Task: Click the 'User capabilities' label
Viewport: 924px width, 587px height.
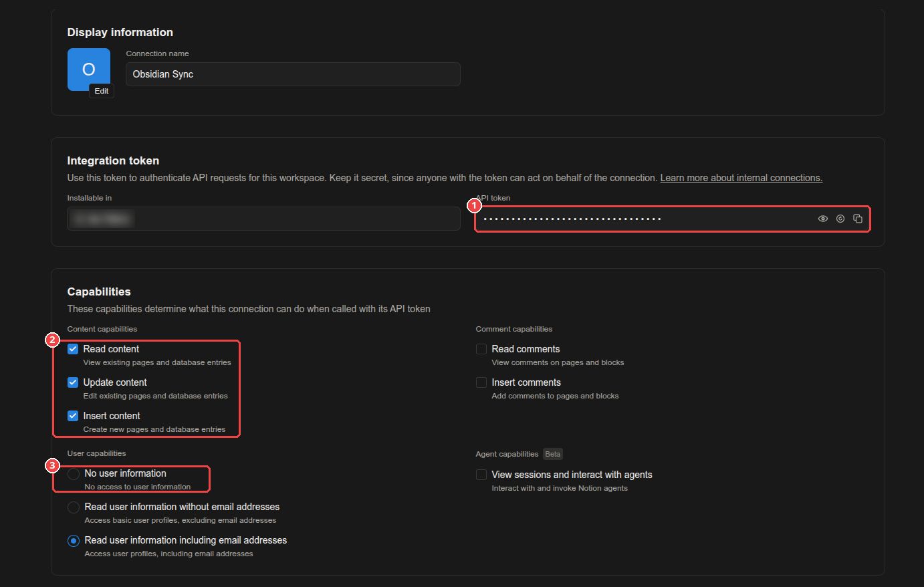Action: (96, 453)
